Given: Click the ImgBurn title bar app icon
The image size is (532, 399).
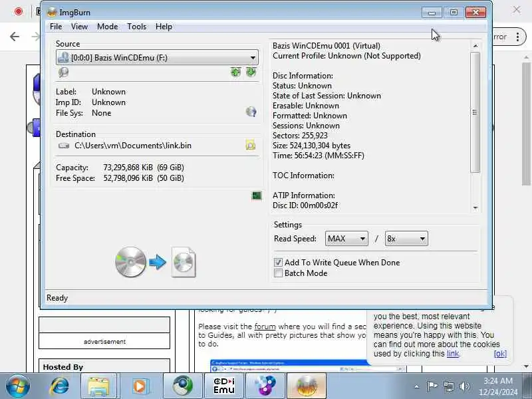Looking at the screenshot, I should (52, 12).
